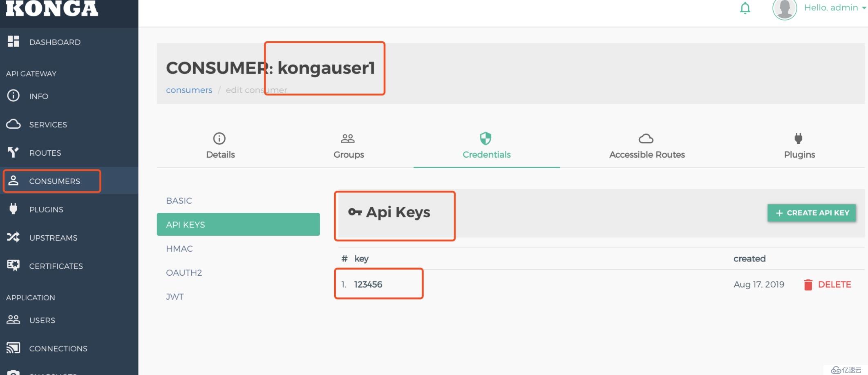Select BASIC credential type

click(238, 201)
